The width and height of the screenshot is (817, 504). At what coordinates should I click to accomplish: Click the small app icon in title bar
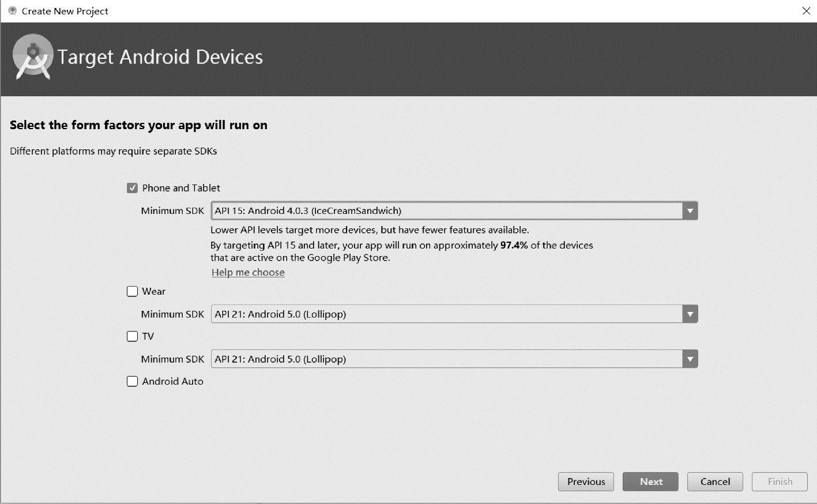click(12, 11)
